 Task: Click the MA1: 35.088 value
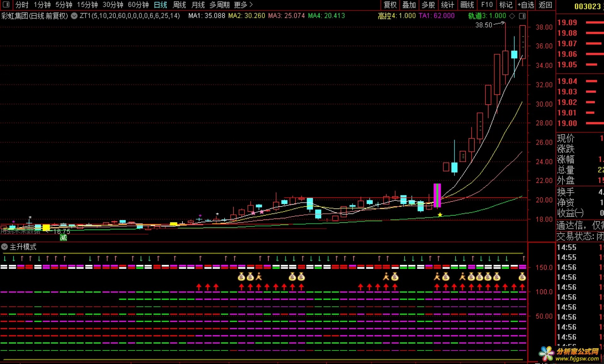coord(207,16)
